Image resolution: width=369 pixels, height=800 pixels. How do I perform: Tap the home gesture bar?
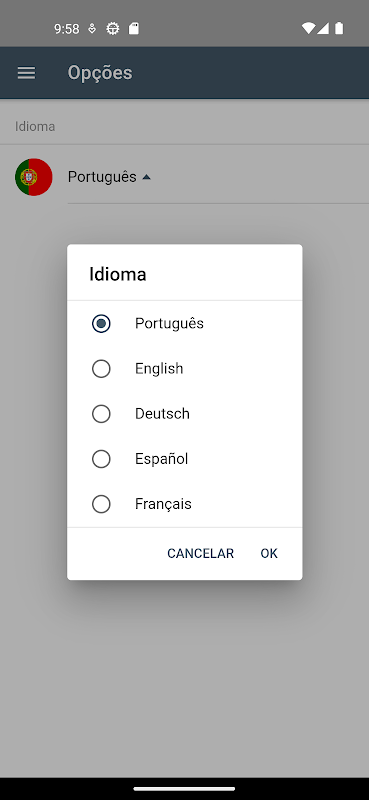[184, 789]
